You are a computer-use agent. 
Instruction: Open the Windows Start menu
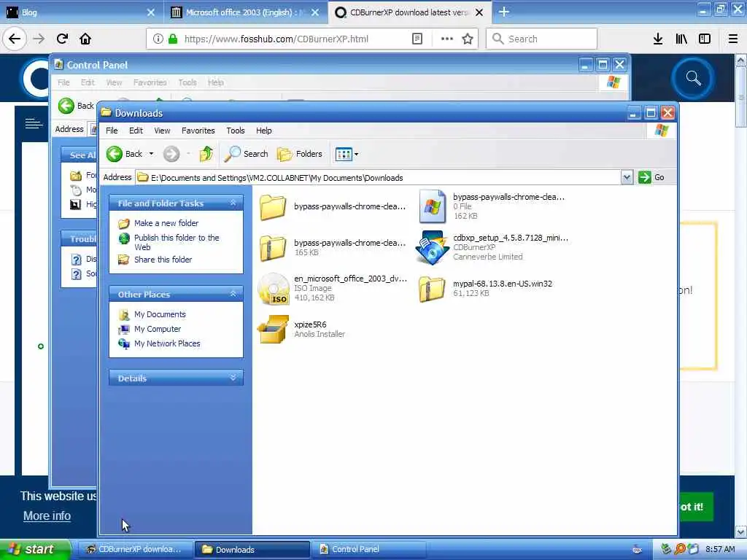[x=35, y=549]
